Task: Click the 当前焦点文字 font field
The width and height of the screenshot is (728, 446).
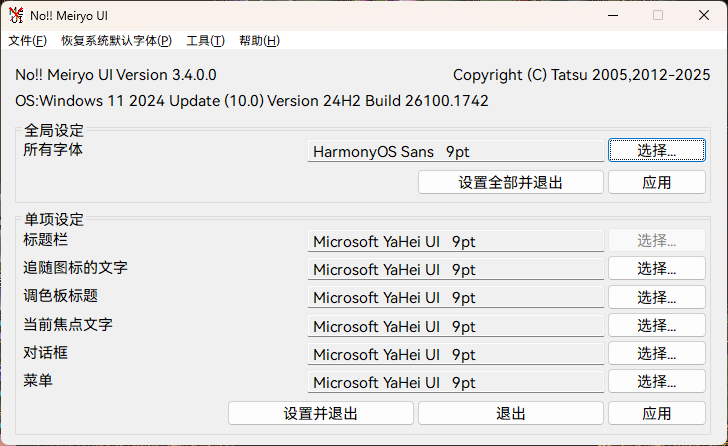Action: 456,326
